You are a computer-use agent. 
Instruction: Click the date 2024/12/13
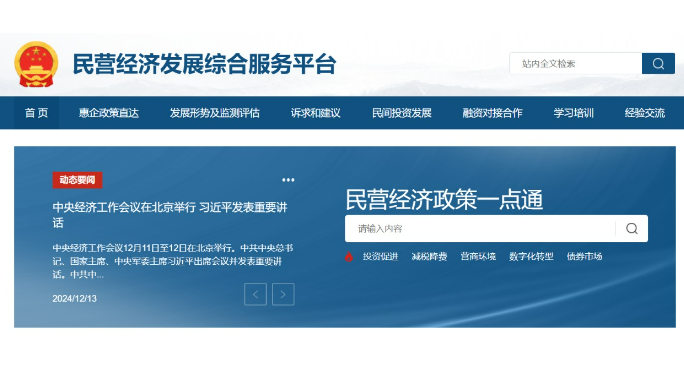[x=75, y=299]
